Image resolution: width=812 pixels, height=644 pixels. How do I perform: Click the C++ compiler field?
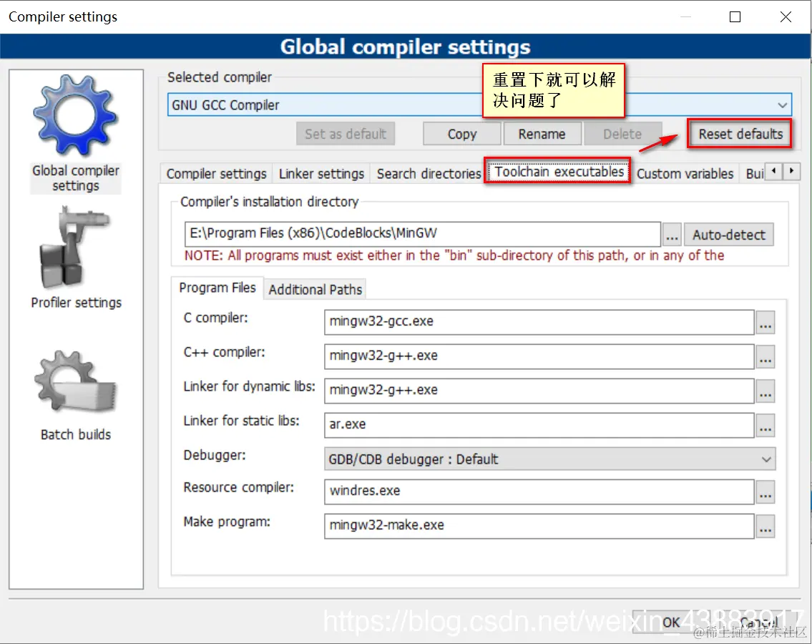click(x=539, y=356)
